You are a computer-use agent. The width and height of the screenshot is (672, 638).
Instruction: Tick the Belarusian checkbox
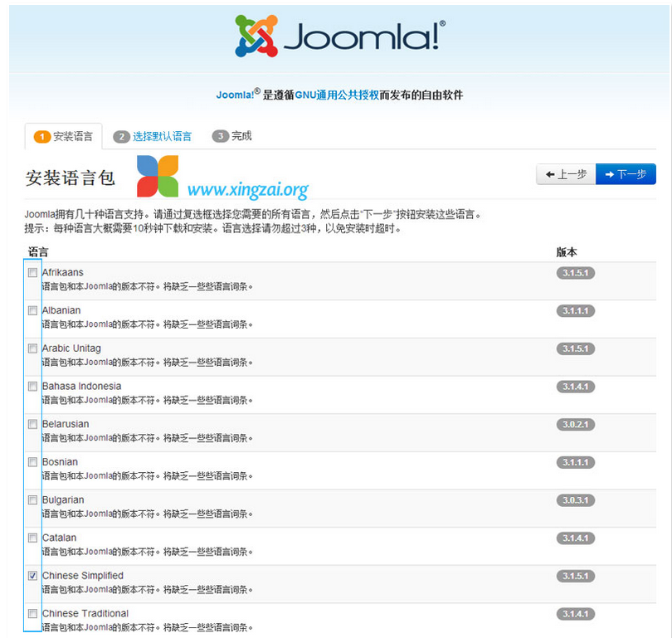[x=32, y=424]
